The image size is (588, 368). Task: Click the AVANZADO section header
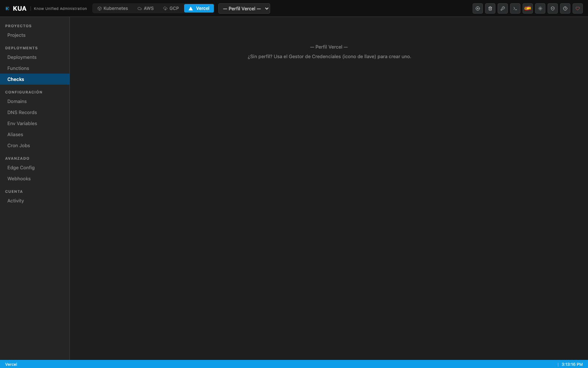pos(17,159)
